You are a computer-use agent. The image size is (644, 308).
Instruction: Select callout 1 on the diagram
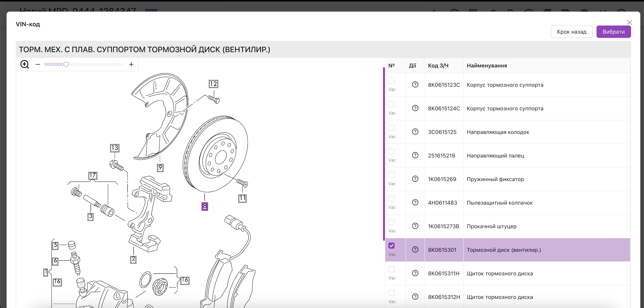point(46,272)
